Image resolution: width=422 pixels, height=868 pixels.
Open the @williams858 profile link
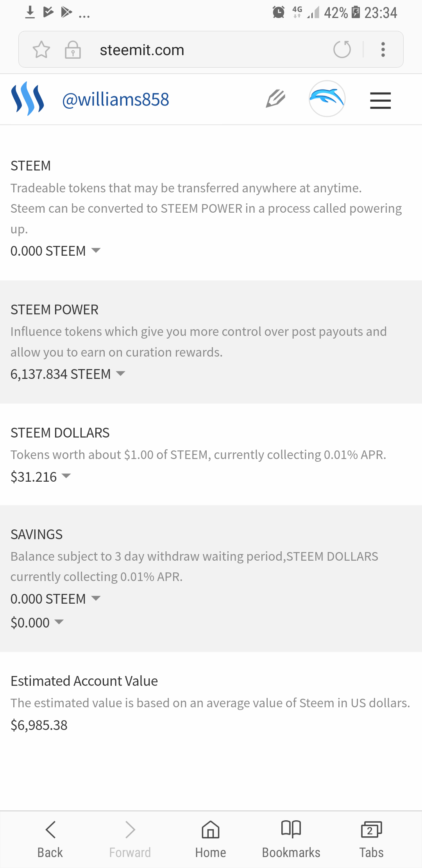[116, 99]
